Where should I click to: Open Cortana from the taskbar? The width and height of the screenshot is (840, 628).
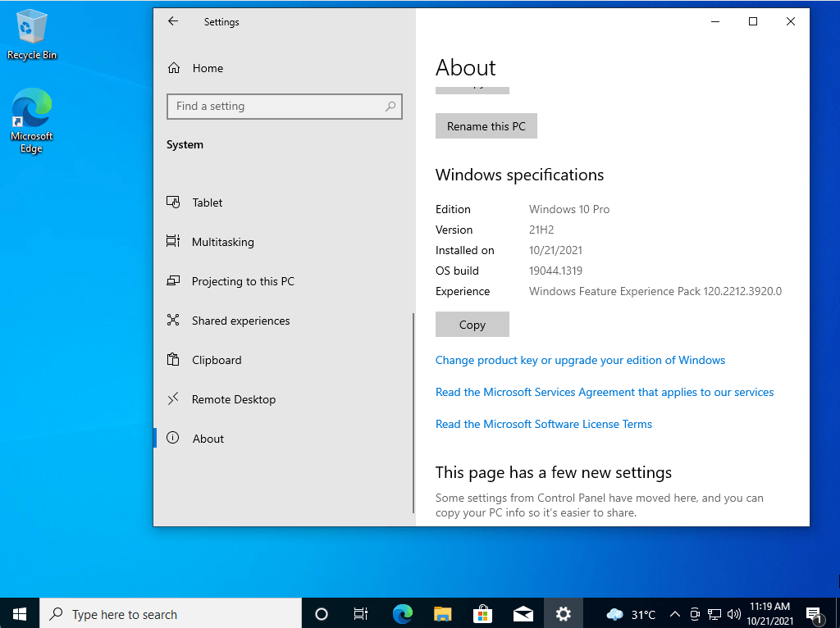click(x=321, y=613)
